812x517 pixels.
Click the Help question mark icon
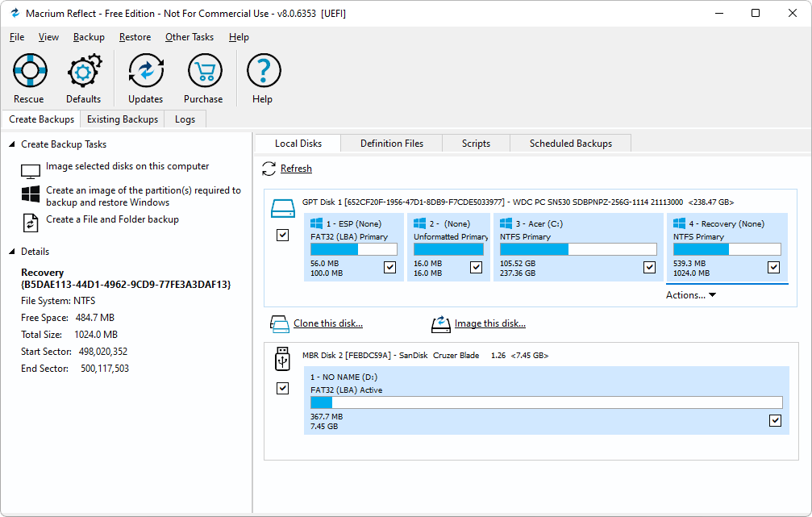tap(262, 72)
